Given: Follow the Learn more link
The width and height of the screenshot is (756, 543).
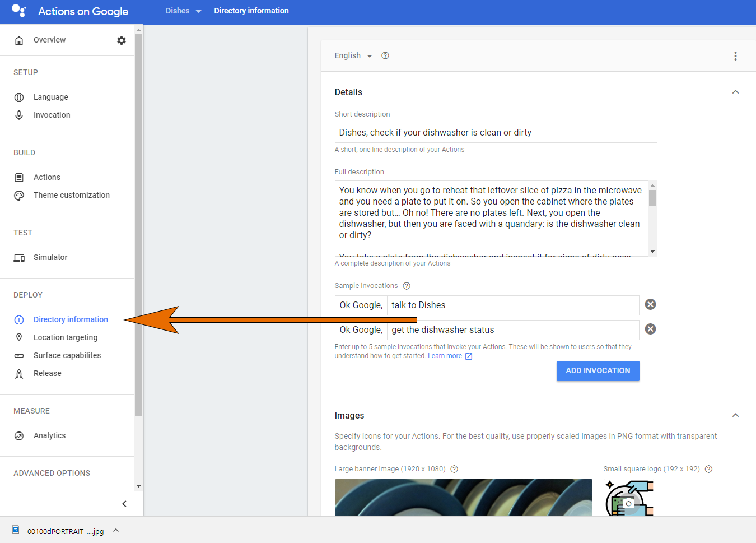Looking at the screenshot, I should tap(445, 356).
